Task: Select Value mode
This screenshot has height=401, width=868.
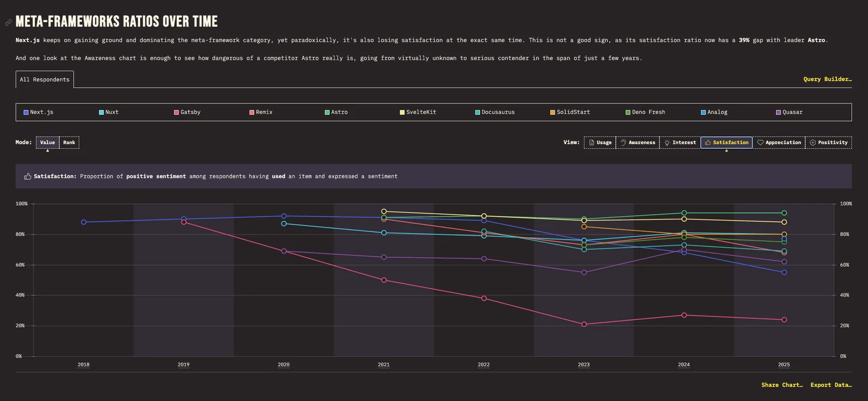Action: pos(47,143)
